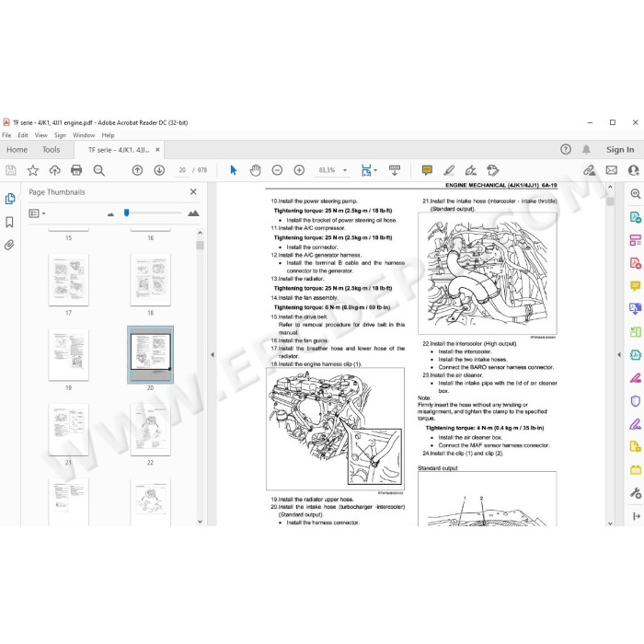Close the Page Thumbnails panel
The height and width of the screenshot is (644, 644).
point(193,191)
